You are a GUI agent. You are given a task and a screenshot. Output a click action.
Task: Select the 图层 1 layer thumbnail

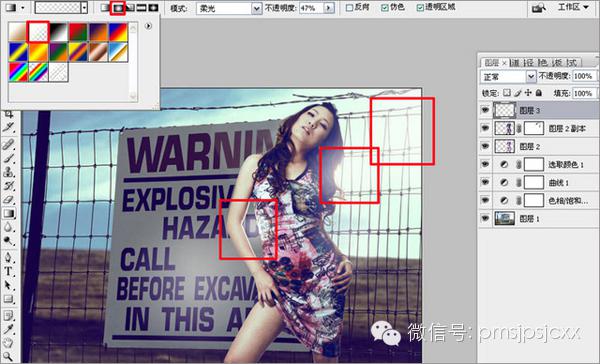tap(504, 219)
